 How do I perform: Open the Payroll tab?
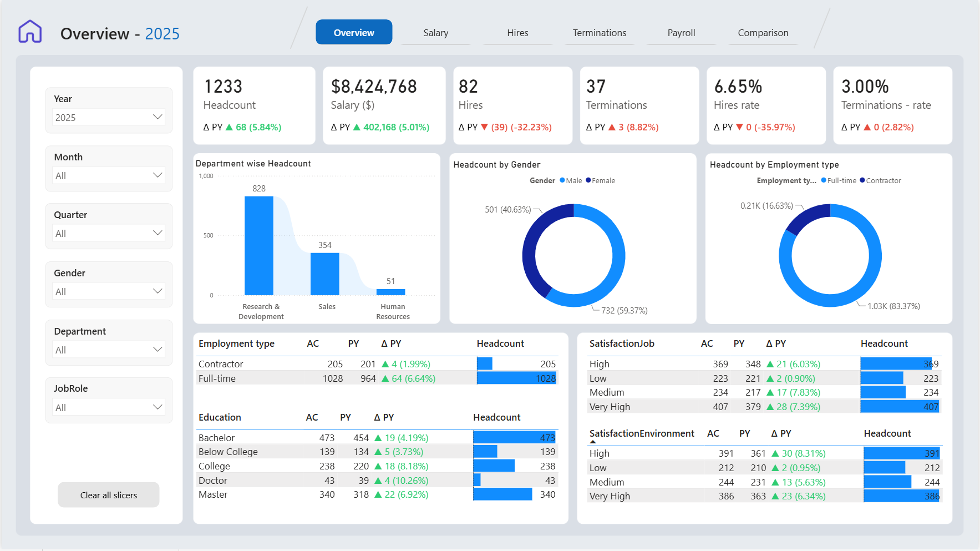[x=681, y=33]
